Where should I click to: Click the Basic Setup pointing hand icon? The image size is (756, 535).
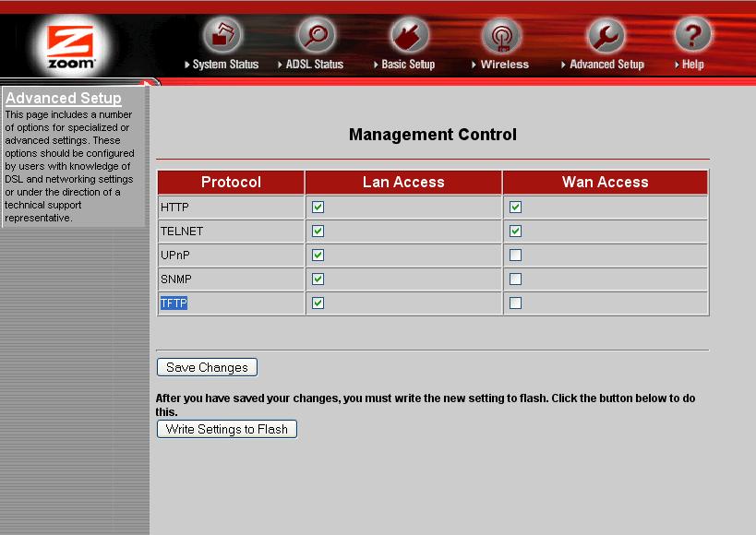point(409,36)
